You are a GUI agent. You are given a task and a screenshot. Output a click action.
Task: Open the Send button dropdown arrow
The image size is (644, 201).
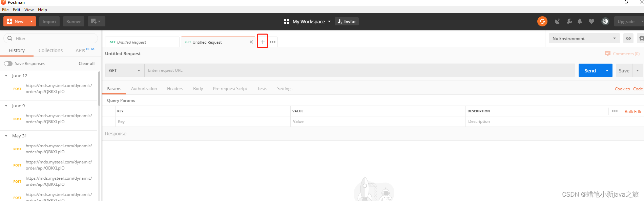click(607, 70)
